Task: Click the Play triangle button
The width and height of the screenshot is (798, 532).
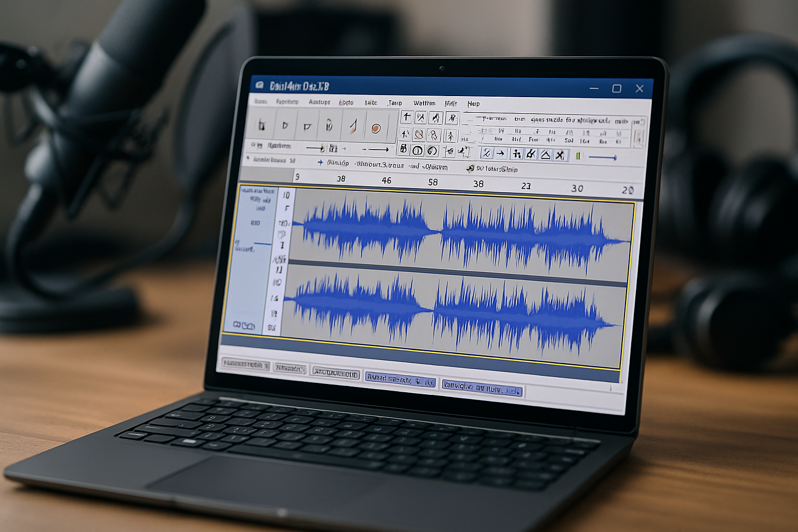Action: click(285, 125)
